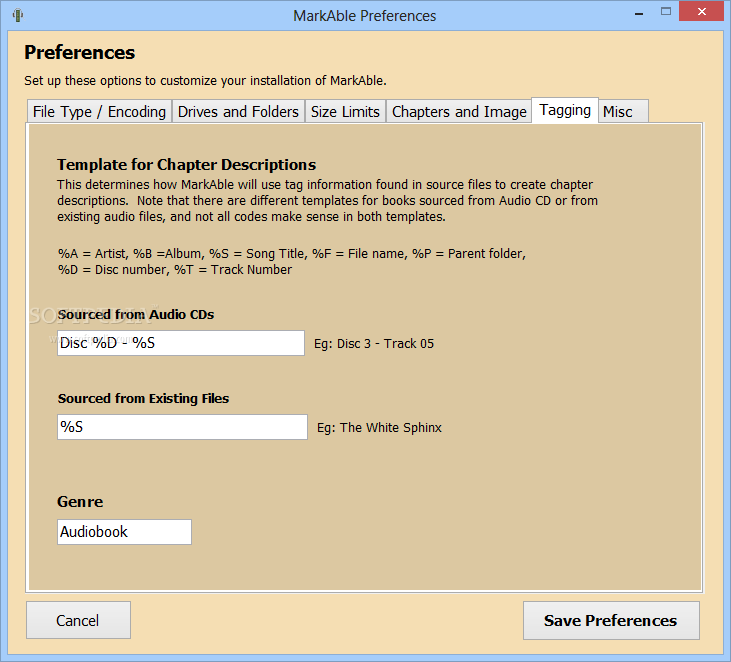Click Save Preferences button
731x662 pixels.
(611, 621)
